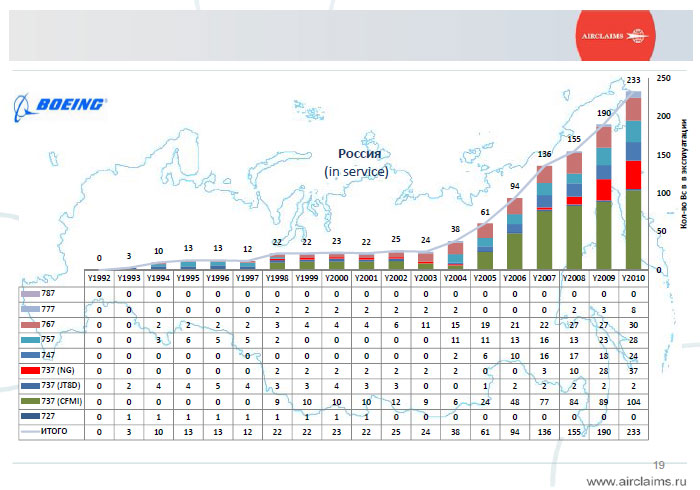Select the 727 legend color swatch
This screenshot has width=700, height=490.
tap(30, 416)
